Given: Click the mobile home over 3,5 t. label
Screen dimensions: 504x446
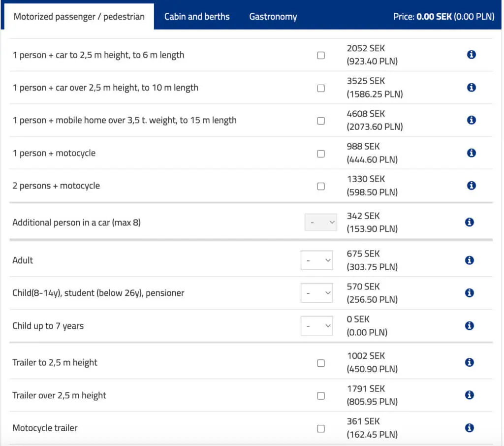Looking at the screenshot, I should [x=125, y=120].
